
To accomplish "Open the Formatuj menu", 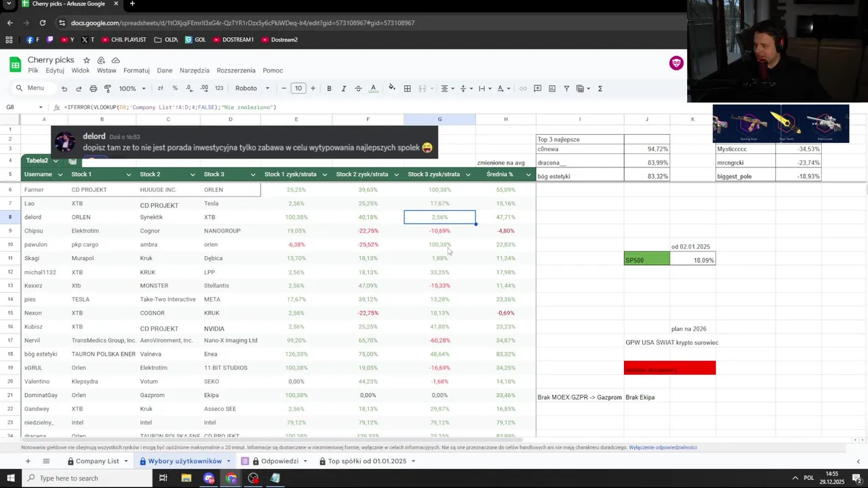I will (x=136, y=70).
